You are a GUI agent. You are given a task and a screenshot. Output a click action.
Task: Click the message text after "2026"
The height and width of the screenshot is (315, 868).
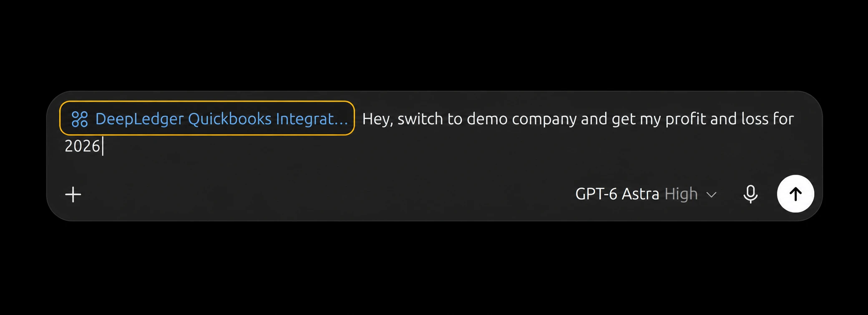(103, 146)
